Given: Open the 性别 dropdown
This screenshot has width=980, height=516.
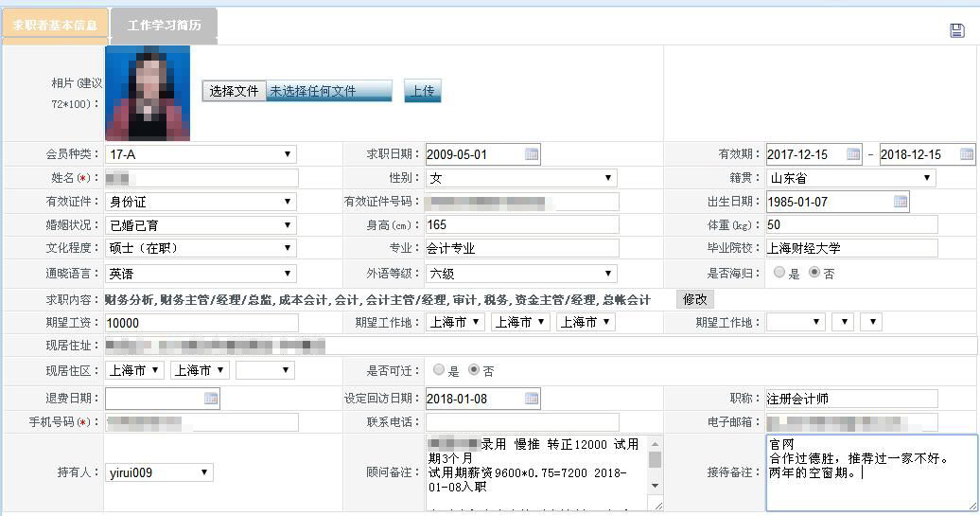Looking at the screenshot, I should (521, 178).
